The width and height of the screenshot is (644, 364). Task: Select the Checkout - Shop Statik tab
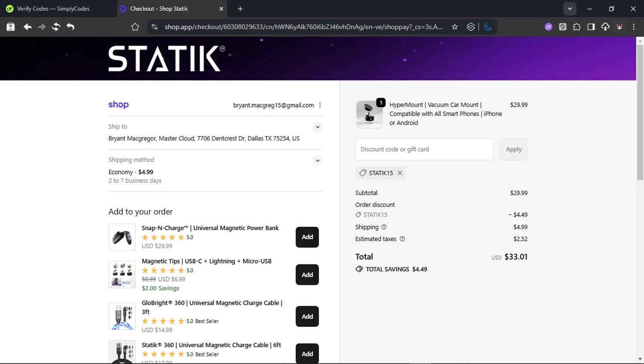(173, 9)
